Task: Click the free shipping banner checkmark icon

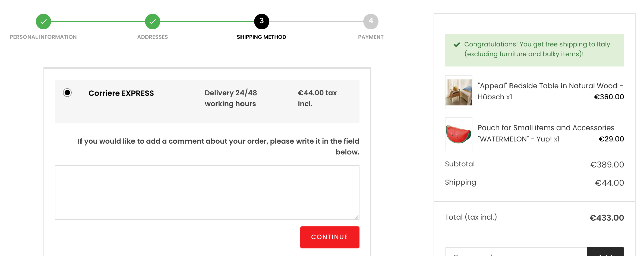Action: [457, 44]
